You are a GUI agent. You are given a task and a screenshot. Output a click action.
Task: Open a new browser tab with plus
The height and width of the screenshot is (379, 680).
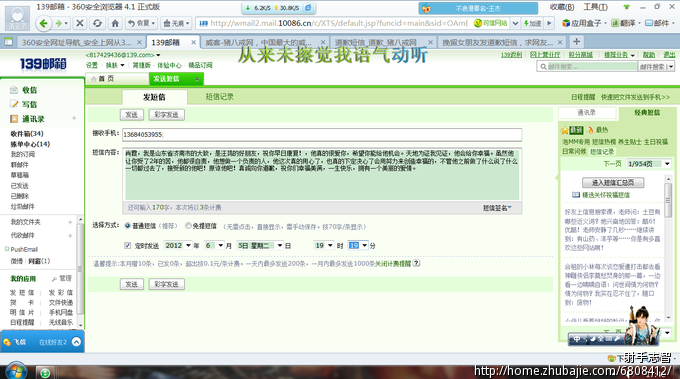(x=576, y=42)
